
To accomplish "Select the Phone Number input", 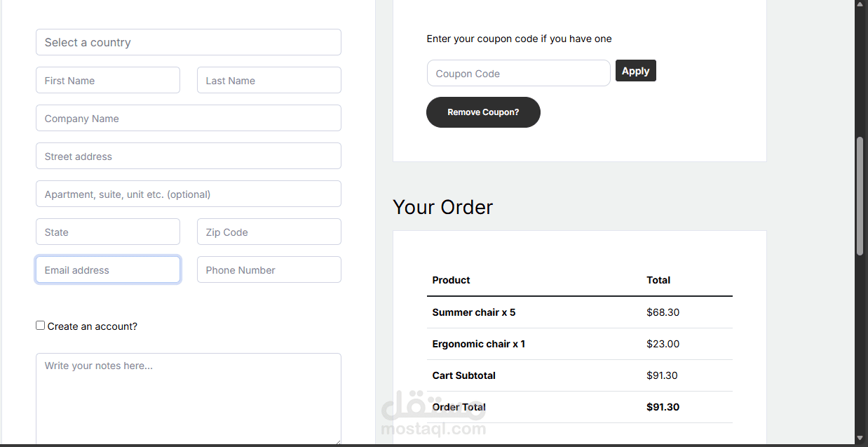I will 269,270.
